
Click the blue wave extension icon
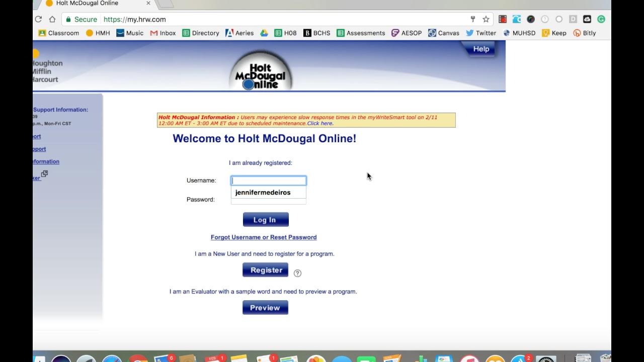coord(517,19)
